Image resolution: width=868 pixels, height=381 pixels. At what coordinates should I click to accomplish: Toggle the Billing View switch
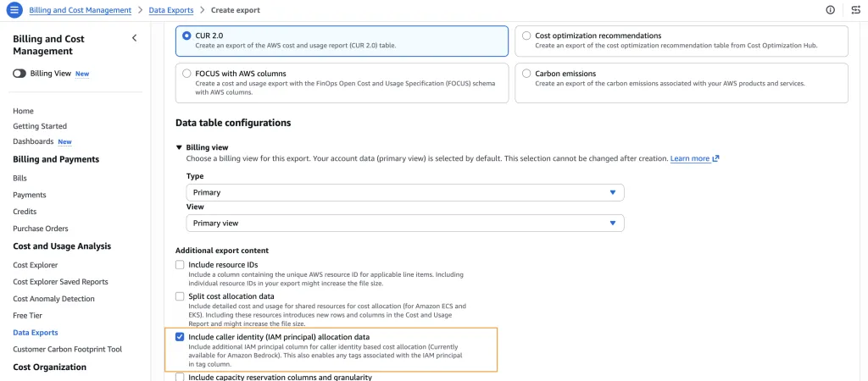coord(19,74)
